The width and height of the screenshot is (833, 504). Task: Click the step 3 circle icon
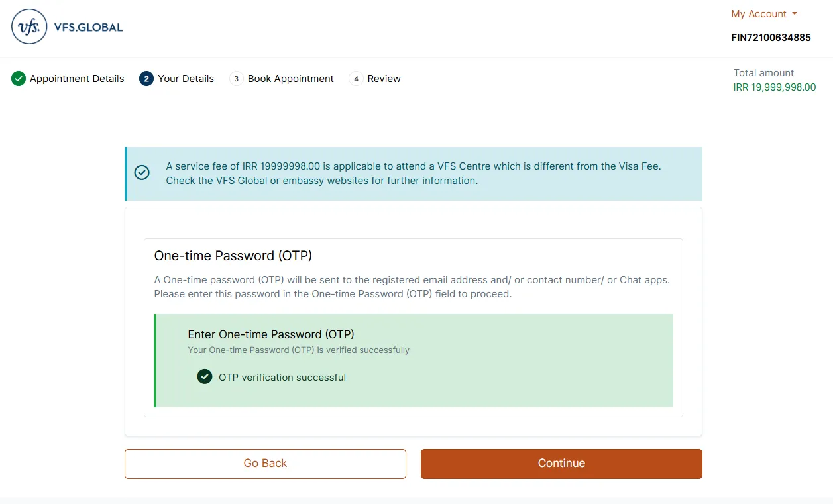(x=237, y=79)
